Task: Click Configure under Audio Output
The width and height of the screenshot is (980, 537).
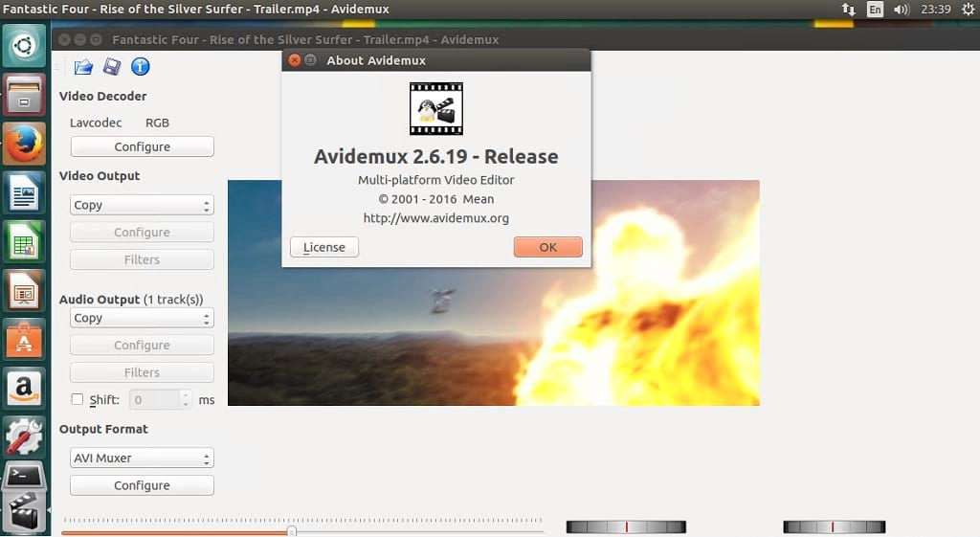Action: click(x=142, y=346)
